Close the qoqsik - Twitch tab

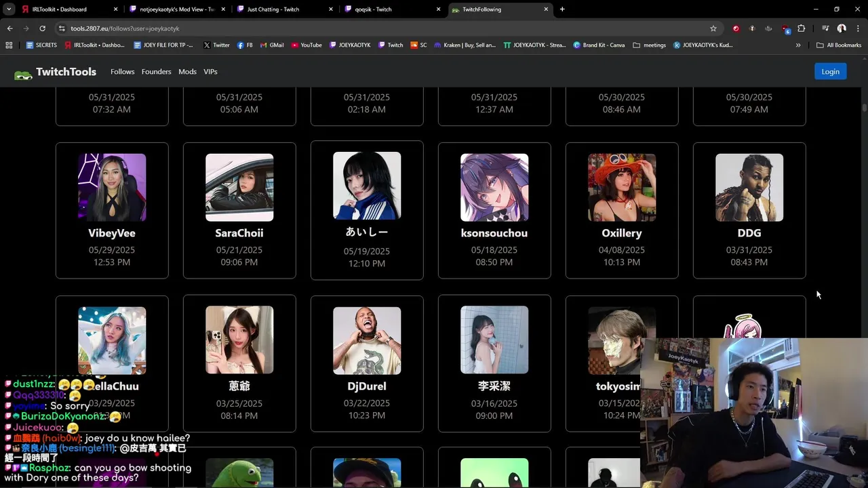click(439, 9)
